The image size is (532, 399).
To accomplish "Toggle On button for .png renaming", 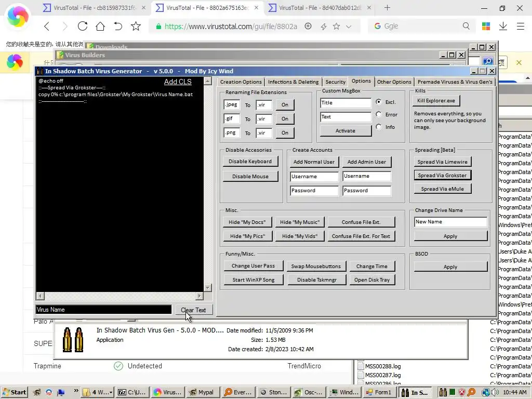I will [x=285, y=132].
